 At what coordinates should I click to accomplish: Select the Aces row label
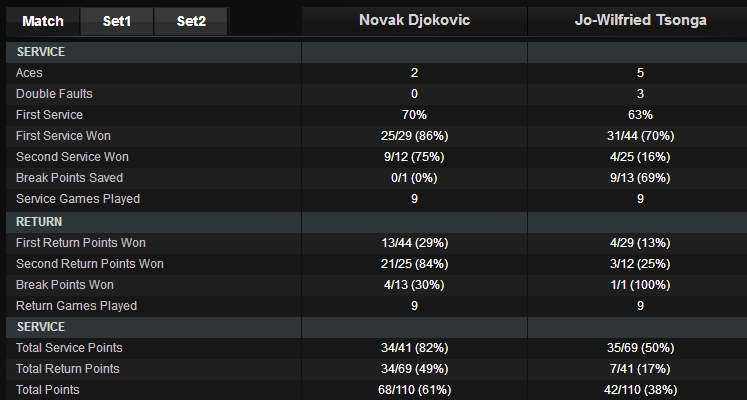pos(29,73)
